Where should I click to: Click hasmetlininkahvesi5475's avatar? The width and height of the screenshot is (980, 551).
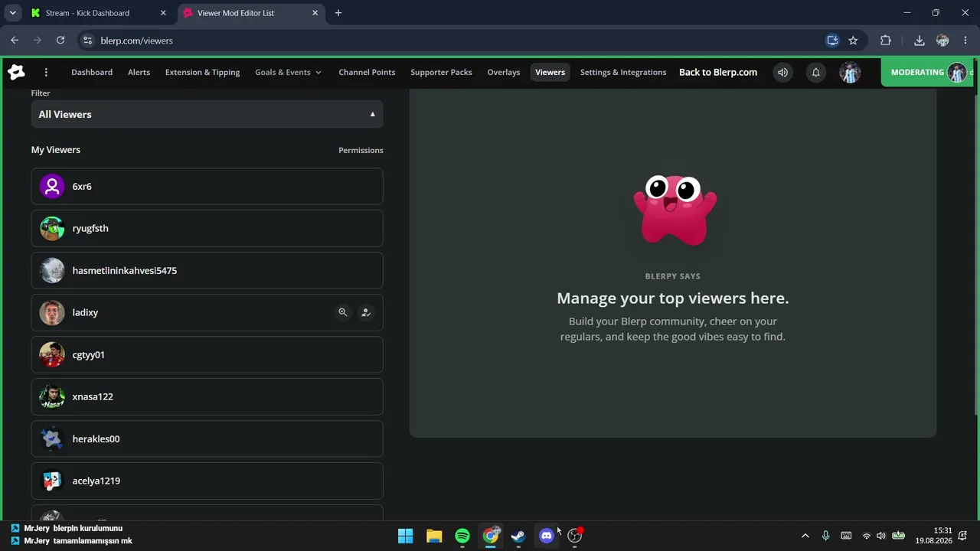52,270
